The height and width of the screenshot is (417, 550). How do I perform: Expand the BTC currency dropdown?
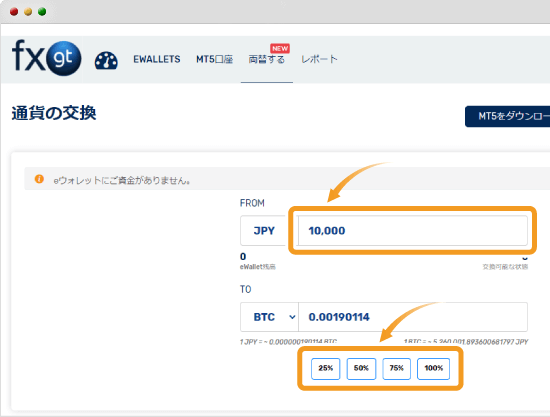269,317
